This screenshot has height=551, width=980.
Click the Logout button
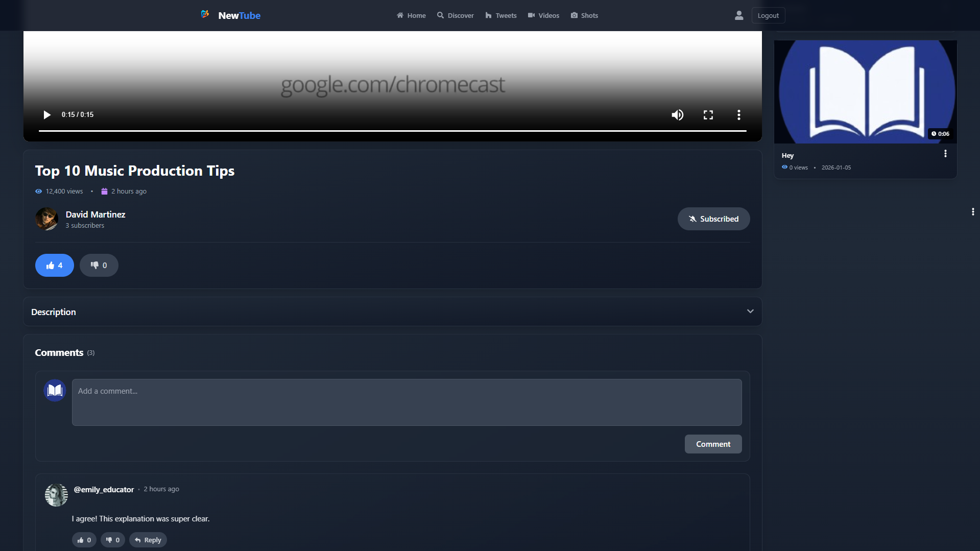tap(768, 16)
